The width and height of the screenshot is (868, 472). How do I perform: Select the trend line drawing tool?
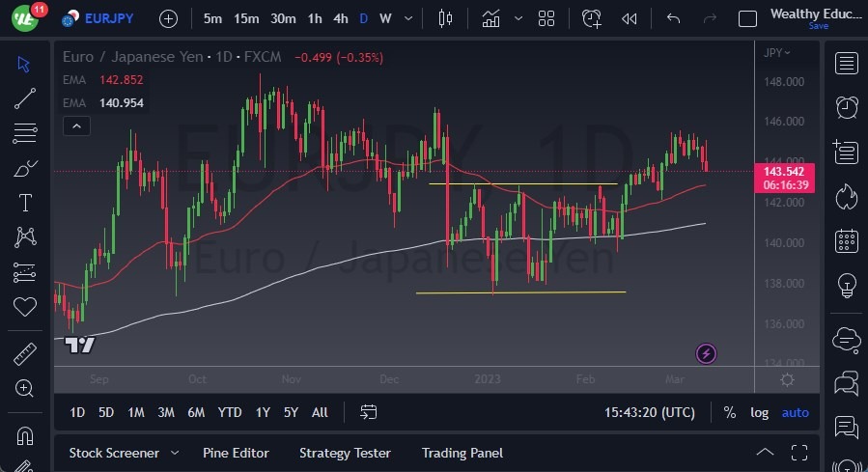[x=25, y=97]
